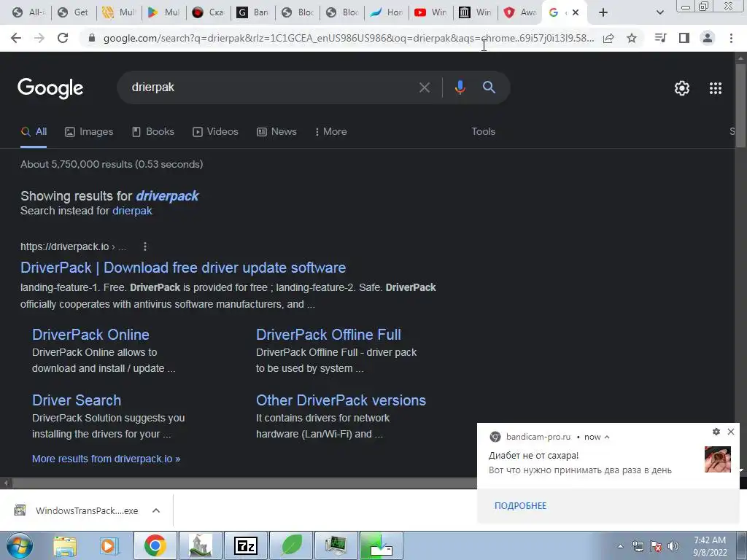This screenshot has height=560, width=747.
Task: Click the share page icon in address bar
Action: [608, 38]
